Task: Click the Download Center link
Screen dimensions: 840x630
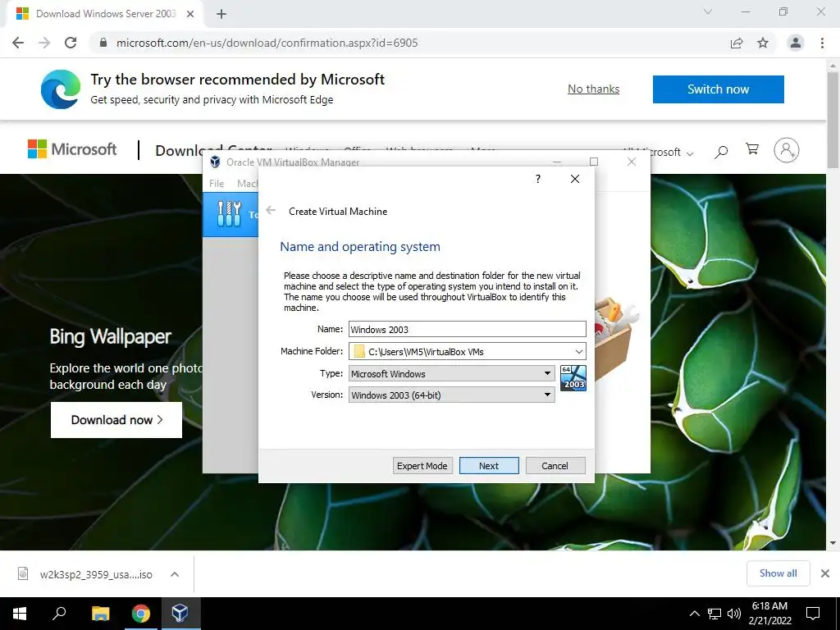Action: click(x=213, y=151)
